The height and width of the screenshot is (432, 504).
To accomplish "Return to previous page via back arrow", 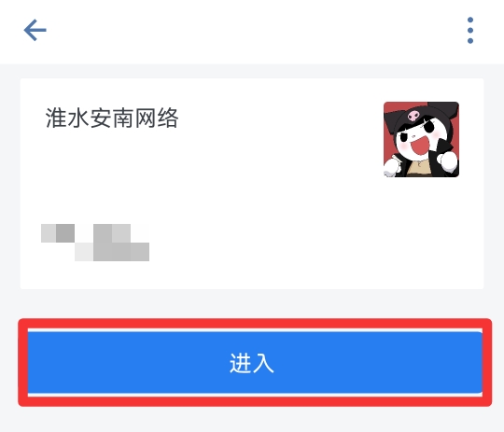I will [x=35, y=30].
